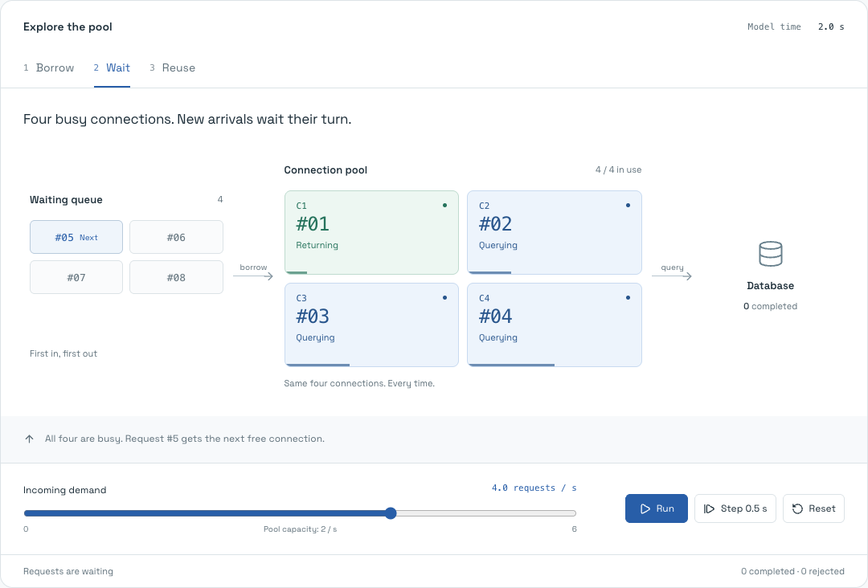Click the status dot on connection C3
Viewport: 868px width, 588px height.
(444, 297)
